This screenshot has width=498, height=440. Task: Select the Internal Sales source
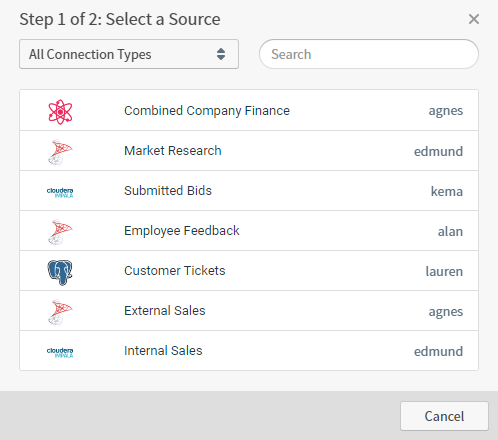(249, 351)
